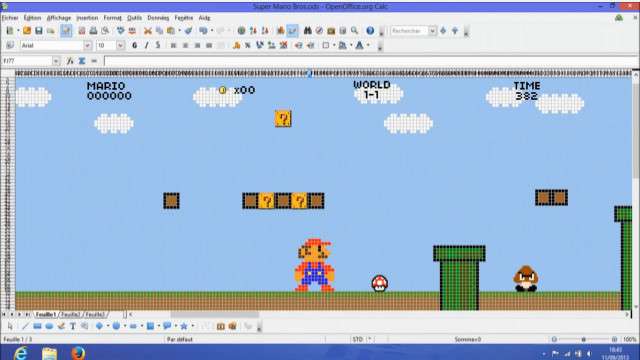Image resolution: width=640 pixels, height=360 pixels.
Task: Click the Cut scissors icon
Action: [148, 31]
